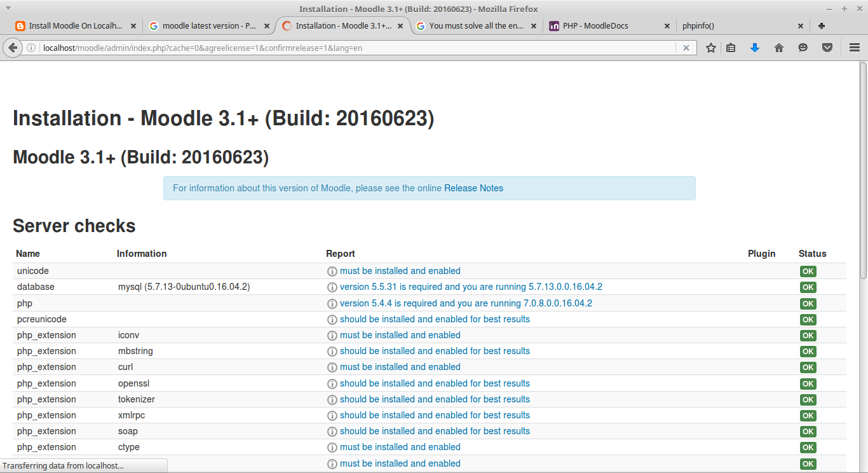This screenshot has height=473, width=868.
Task: Click the info icon in the soap row
Action: [332, 432]
